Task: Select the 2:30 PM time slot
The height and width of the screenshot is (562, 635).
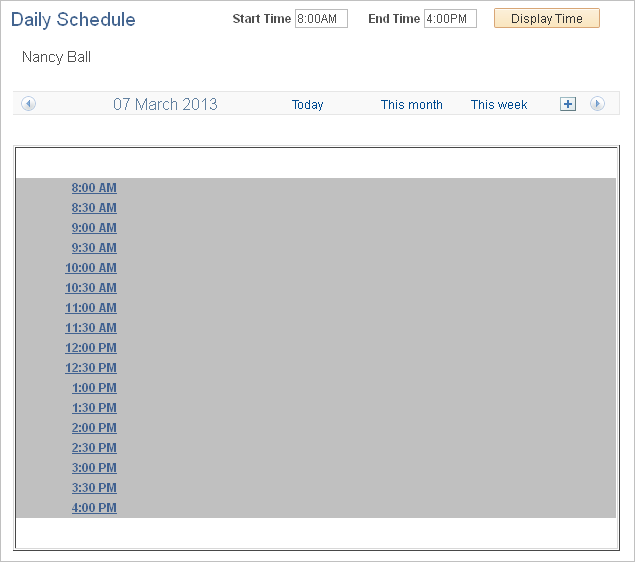Action: pyautogui.click(x=94, y=448)
